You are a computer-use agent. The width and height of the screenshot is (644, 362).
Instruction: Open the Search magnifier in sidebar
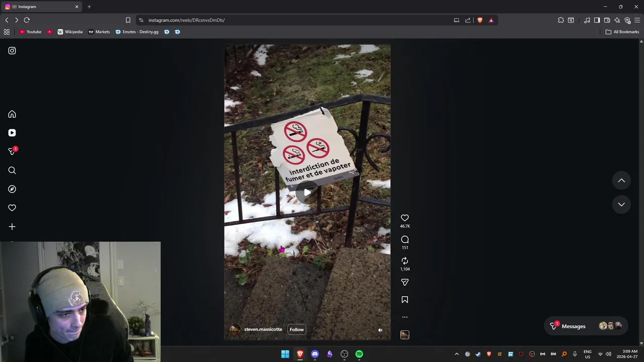[x=12, y=170]
